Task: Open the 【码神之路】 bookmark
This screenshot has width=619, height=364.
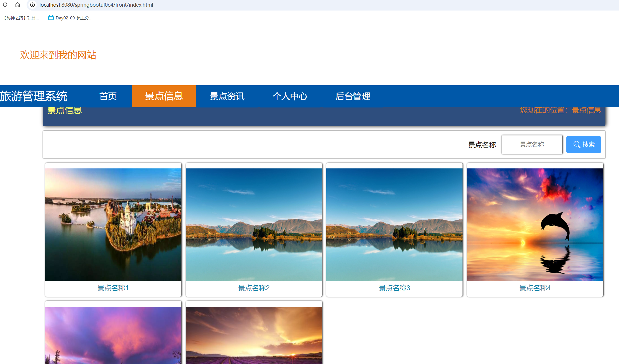Action: click(x=21, y=18)
